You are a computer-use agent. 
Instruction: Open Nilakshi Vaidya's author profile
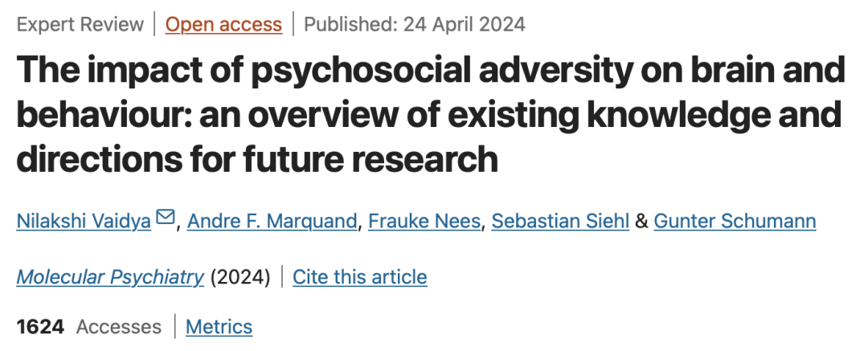84,222
